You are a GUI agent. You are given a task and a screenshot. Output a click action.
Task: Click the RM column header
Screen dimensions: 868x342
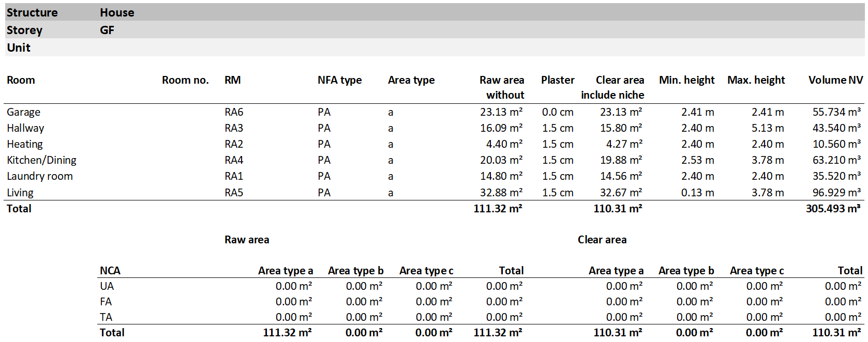(233, 80)
